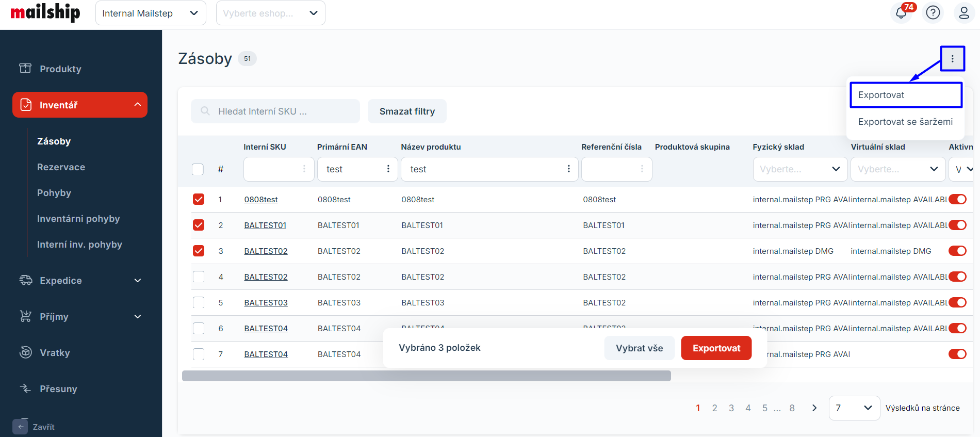
Task: Open the user profile icon
Action: click(963, 13)
